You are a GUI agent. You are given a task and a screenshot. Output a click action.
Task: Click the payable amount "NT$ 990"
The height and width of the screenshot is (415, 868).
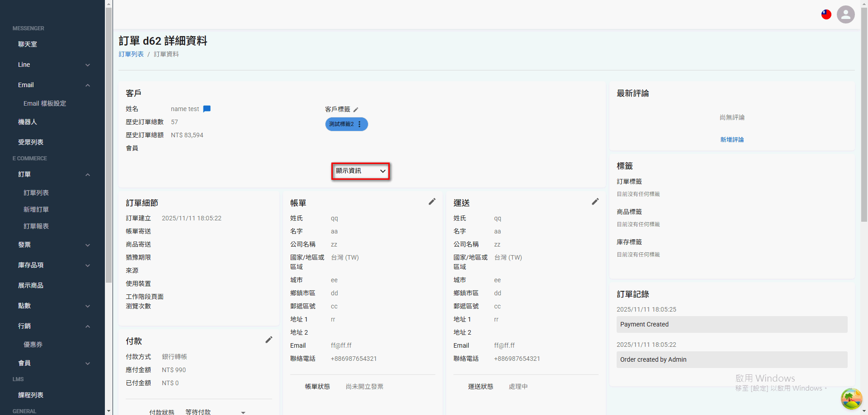[174, 370]
